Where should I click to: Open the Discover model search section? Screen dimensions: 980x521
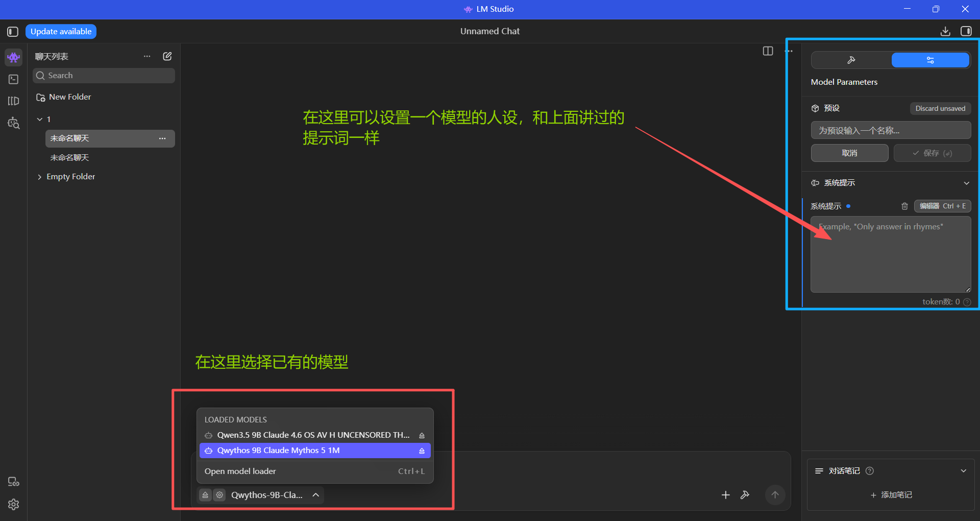[14, 123]
